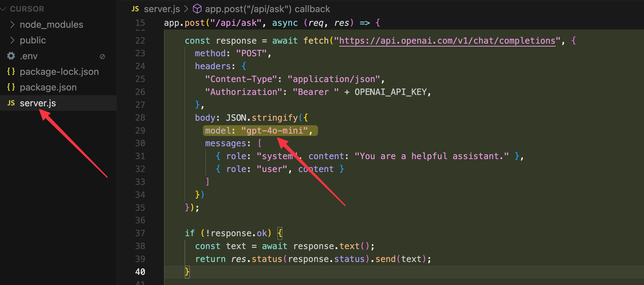Image resolution: width=644 pixels, height=285 pixels.
Task: Click the braces icon of package-lock.json
Action: point(11,72)
